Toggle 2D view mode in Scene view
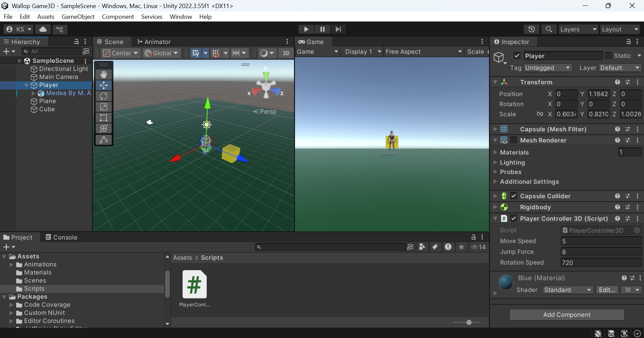The height and width of the screenshot is (338, 644). [x=285, y=53]
